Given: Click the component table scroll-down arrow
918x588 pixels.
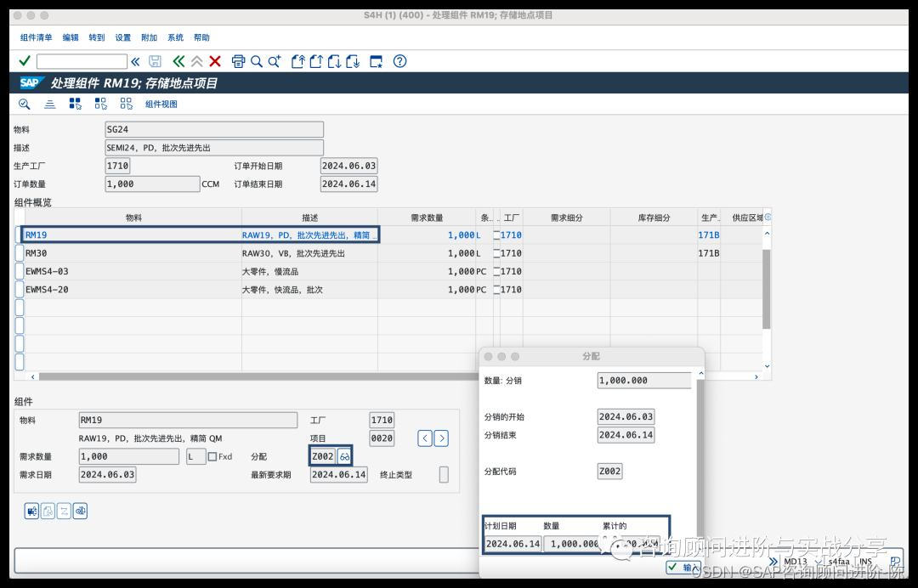Looking at the screenshot, I should tap(767, 366).
